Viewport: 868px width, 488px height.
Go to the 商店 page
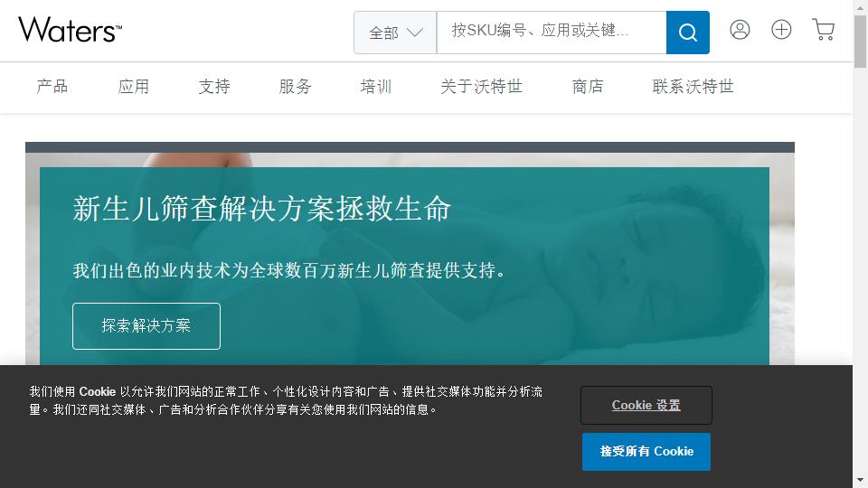tap(588, 87)
